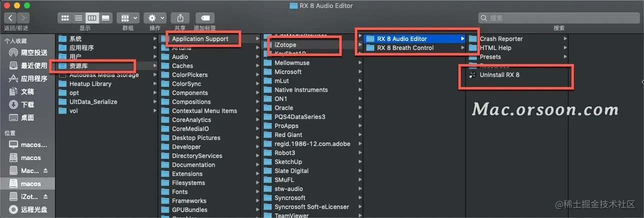The height and width of the screenshot is (218, 644).
Task: Switch to column view
Action: point(92,18)
